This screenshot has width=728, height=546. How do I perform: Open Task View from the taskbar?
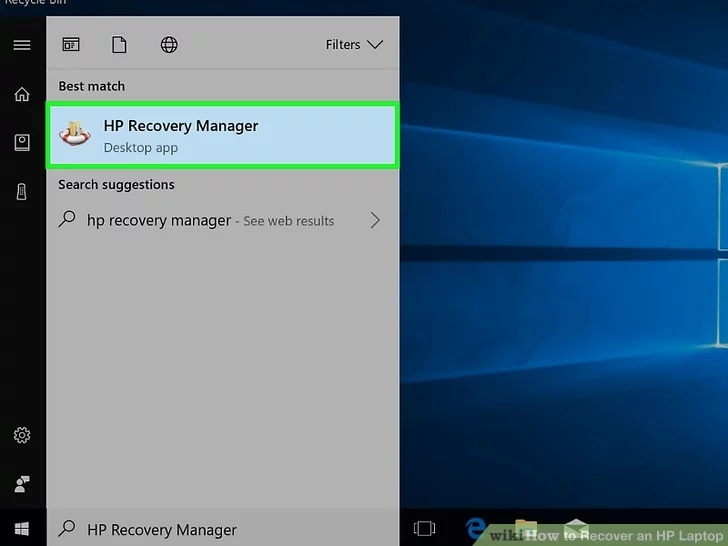[x=424, y=528]
